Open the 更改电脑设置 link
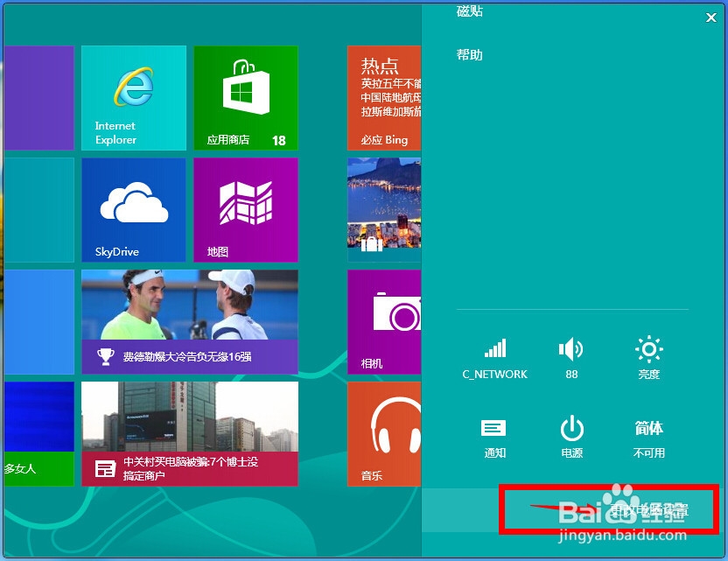Viewport: 728px width, 561px height. click(648, 509)
